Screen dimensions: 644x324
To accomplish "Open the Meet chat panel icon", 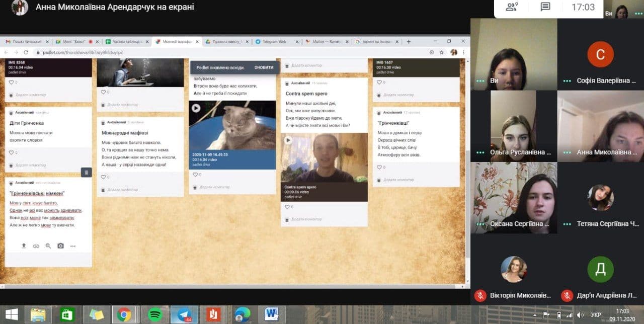I will coord(545,7).
